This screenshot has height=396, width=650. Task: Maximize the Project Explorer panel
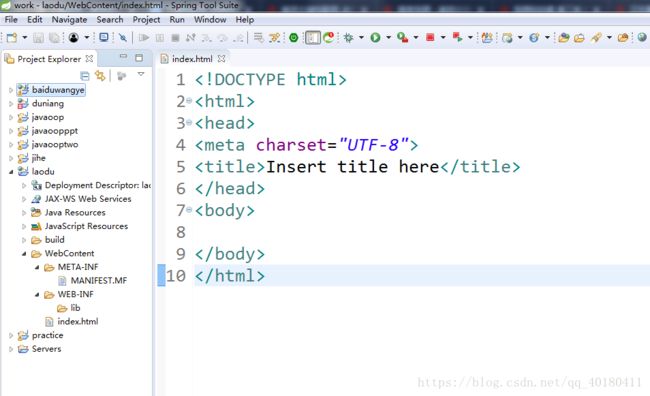point(139,58)
